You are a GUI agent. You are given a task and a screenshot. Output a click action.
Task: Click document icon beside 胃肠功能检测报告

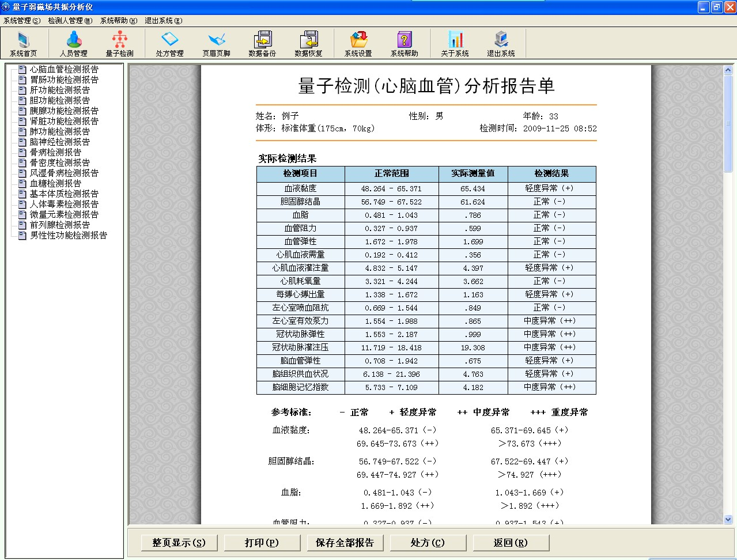[x=22, y=80]
